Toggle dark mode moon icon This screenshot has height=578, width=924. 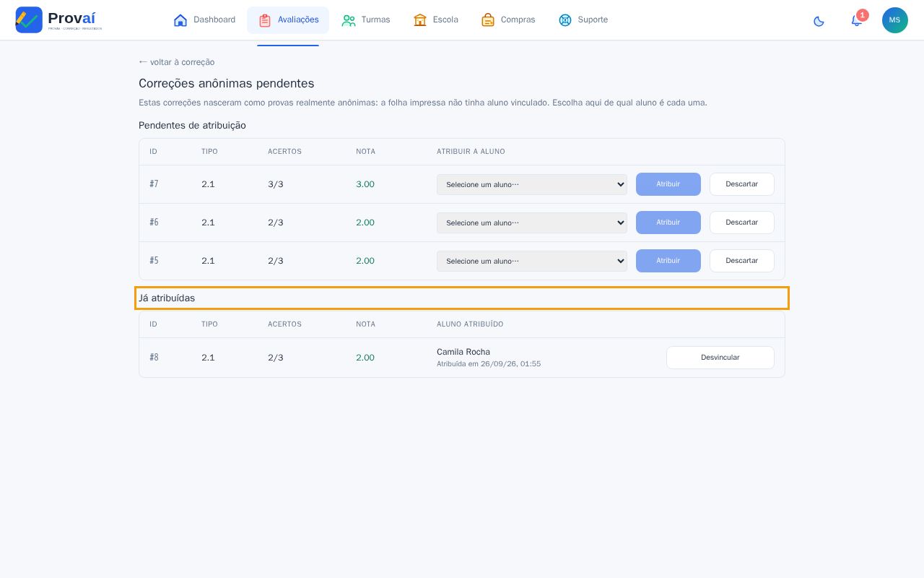pyautogui.click(x=819, y=21)
